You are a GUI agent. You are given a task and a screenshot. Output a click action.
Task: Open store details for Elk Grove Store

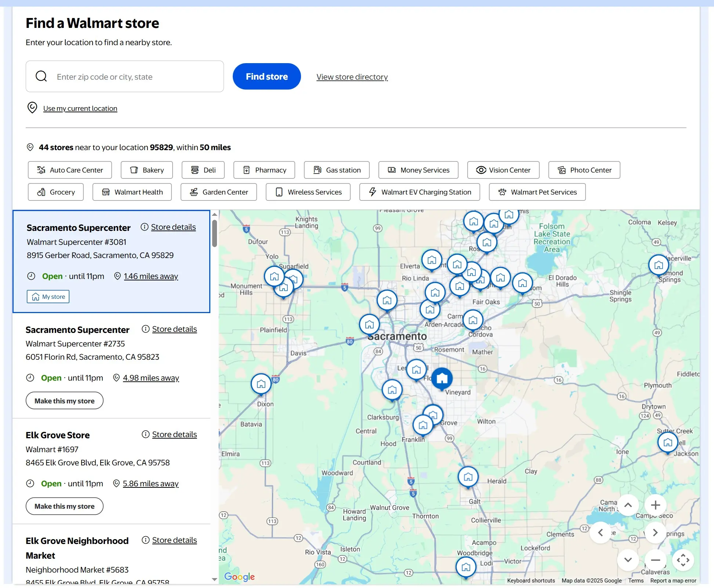coord(174,434)
